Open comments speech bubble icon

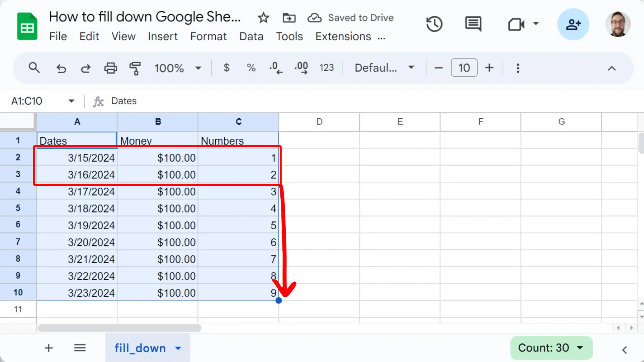[473, 24]
